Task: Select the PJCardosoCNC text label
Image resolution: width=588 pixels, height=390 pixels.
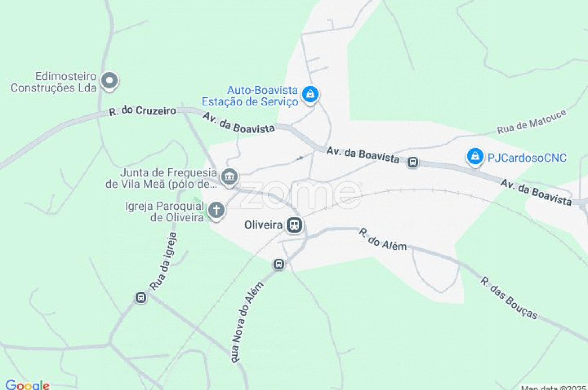Action: [x=527, y=158]
